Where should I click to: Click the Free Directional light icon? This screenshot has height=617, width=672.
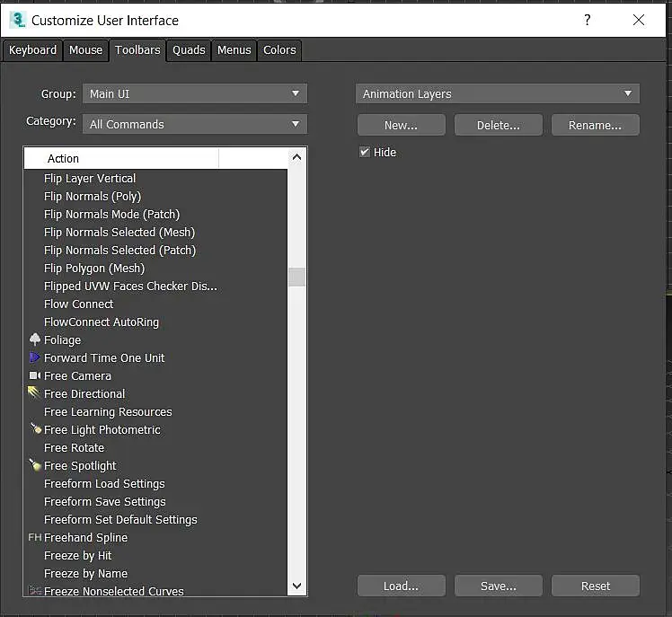35,392
